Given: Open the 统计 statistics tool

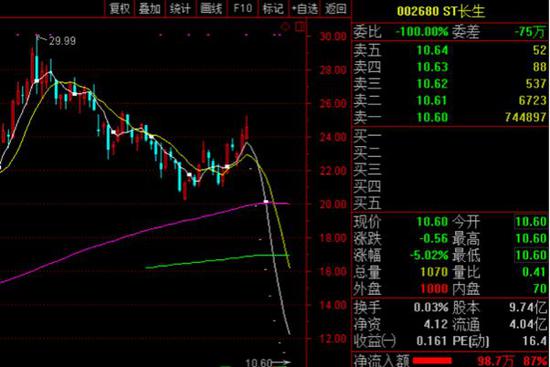Looking at the screenshot, I should [x=180, y=8].
